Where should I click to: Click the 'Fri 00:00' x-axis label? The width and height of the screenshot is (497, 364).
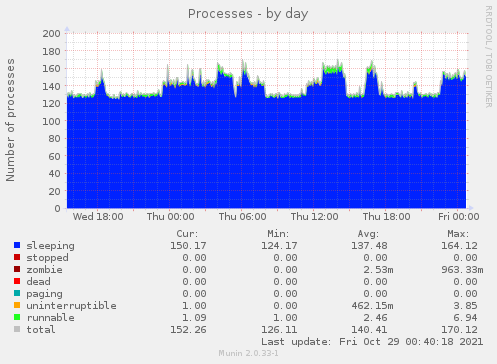tap(459, 217)
